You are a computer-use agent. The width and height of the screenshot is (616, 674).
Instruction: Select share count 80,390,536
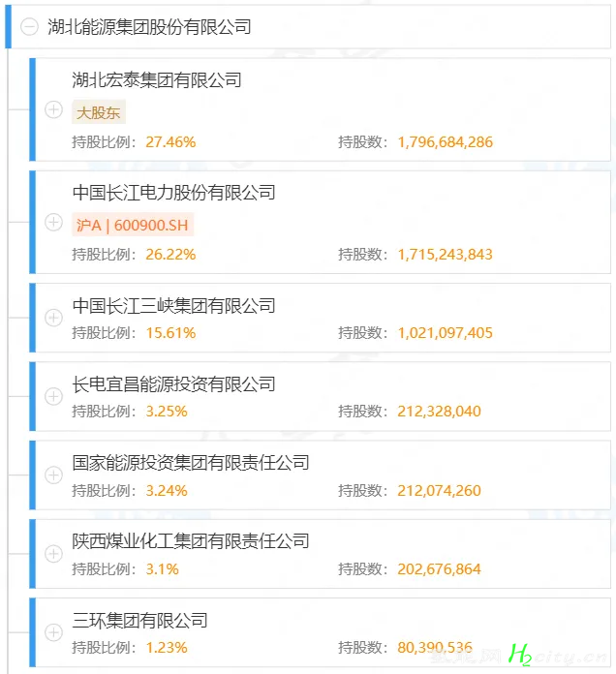(x=435, y=647)
